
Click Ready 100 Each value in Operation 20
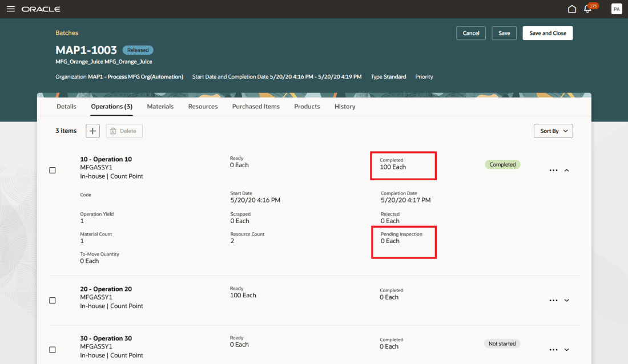tap(243, 296)
